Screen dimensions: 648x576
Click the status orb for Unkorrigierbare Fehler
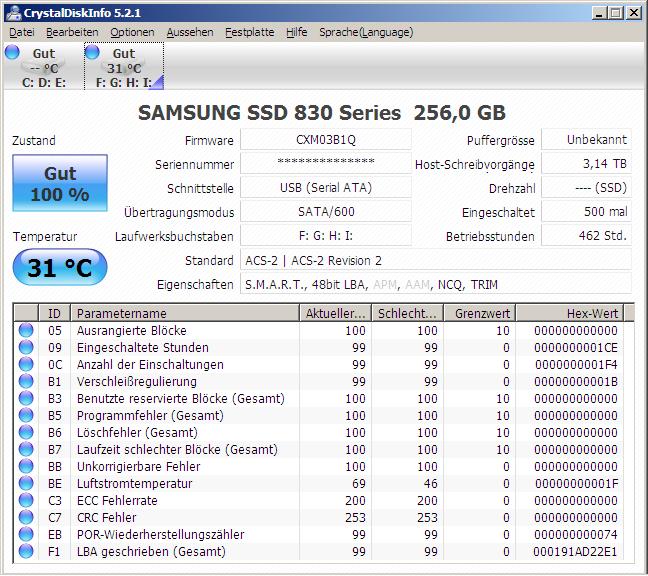[x=26, y=466]
